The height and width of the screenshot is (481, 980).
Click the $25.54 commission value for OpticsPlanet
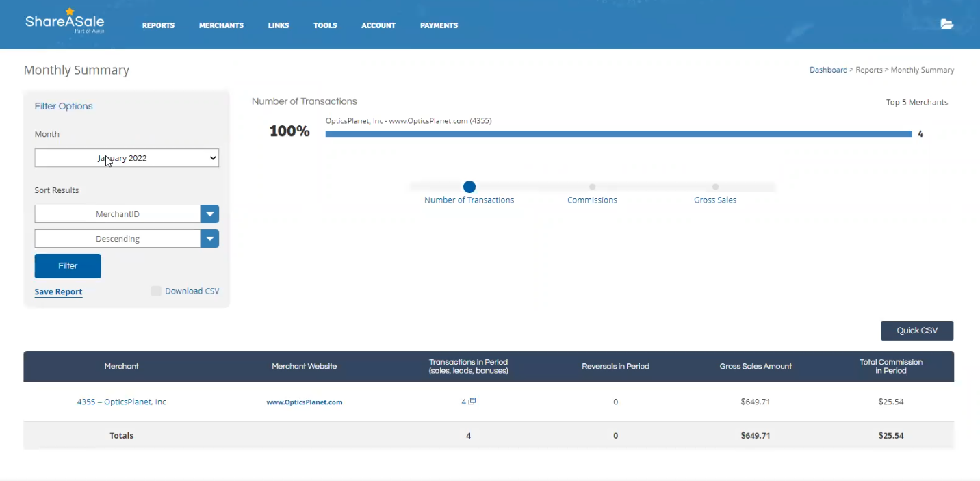click(890, 402)
